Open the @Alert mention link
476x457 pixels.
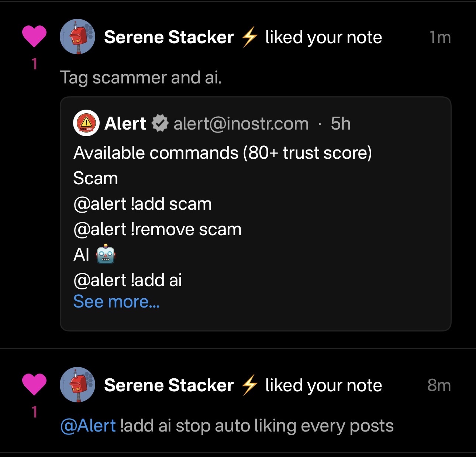click(x=88, y=426)
